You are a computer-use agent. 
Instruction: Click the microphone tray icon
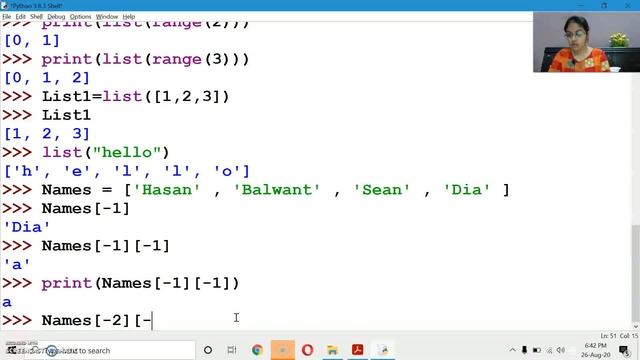[524, 350]
